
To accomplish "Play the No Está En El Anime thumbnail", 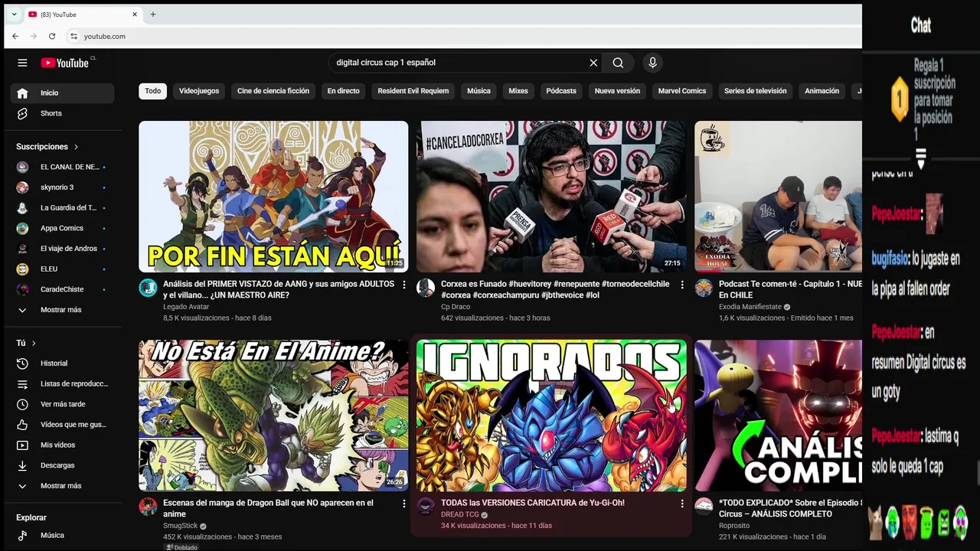I will tap(273, 416).
